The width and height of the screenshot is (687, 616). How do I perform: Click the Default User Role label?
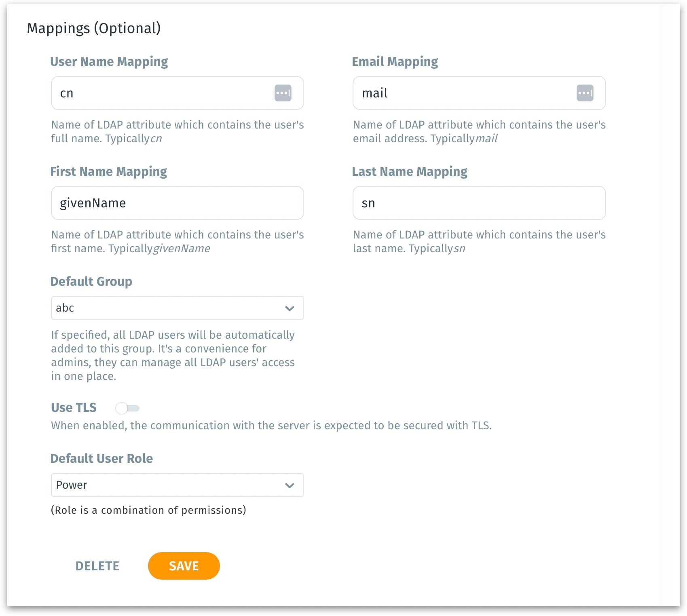(101, 458)
